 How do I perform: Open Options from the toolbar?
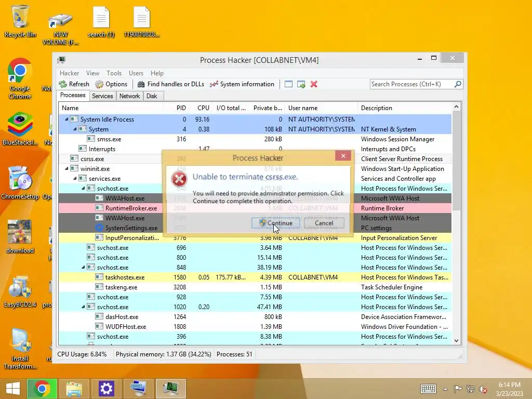tap(111, 84)
